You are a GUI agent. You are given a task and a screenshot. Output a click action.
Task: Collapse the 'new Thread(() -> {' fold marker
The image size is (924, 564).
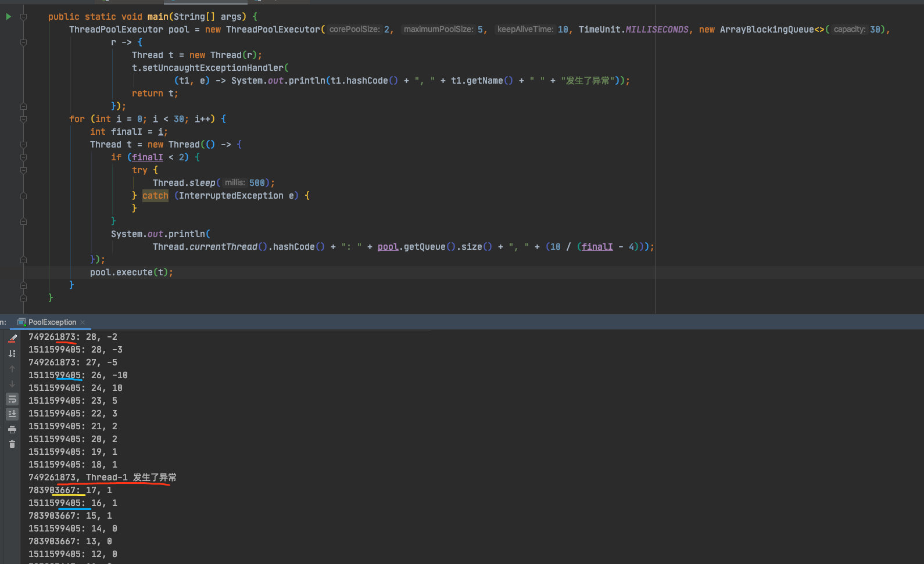pos(23,145)
